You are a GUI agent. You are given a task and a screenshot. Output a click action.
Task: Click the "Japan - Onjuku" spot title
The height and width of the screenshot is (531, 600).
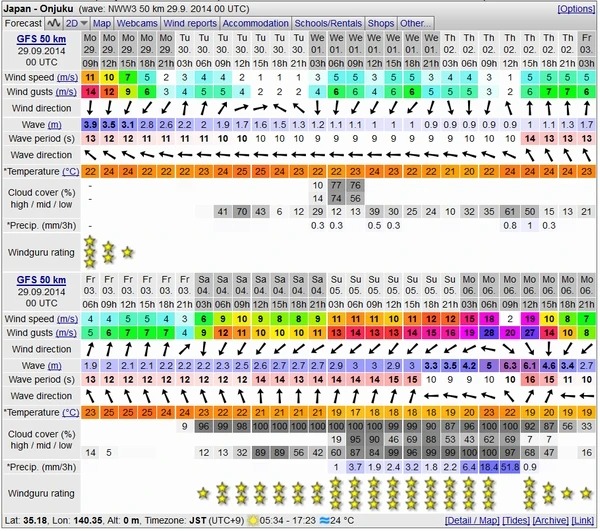(x=38, y=8)
